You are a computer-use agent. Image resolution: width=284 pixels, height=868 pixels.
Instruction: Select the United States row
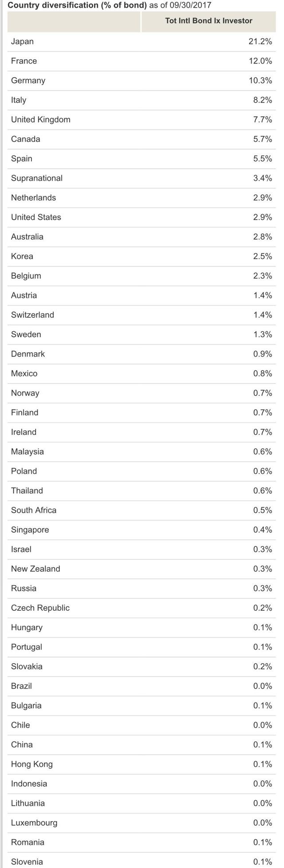pyautogui.click(x=142, y=218)
